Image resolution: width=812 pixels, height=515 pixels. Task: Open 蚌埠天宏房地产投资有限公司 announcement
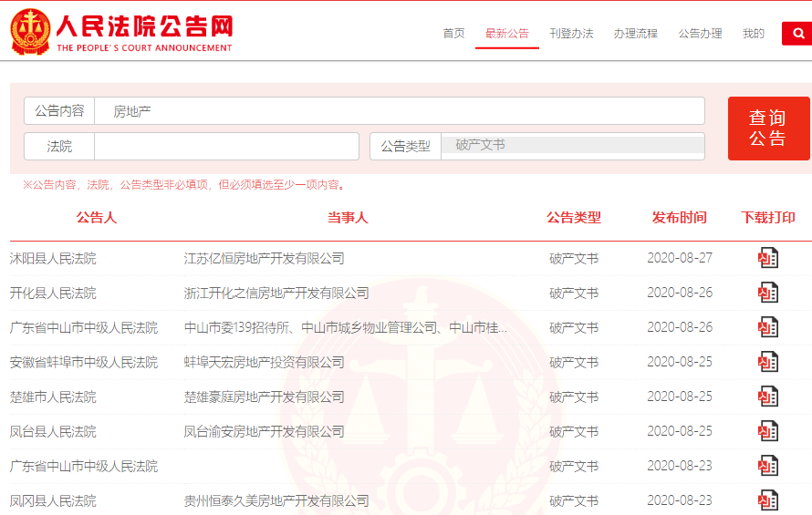tap(264, 362)
